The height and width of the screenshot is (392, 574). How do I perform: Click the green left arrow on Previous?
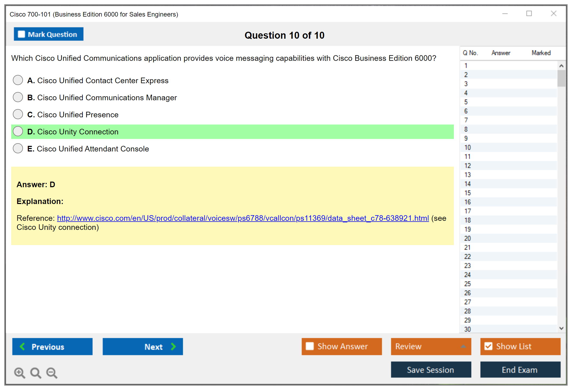tap(22, 346)
